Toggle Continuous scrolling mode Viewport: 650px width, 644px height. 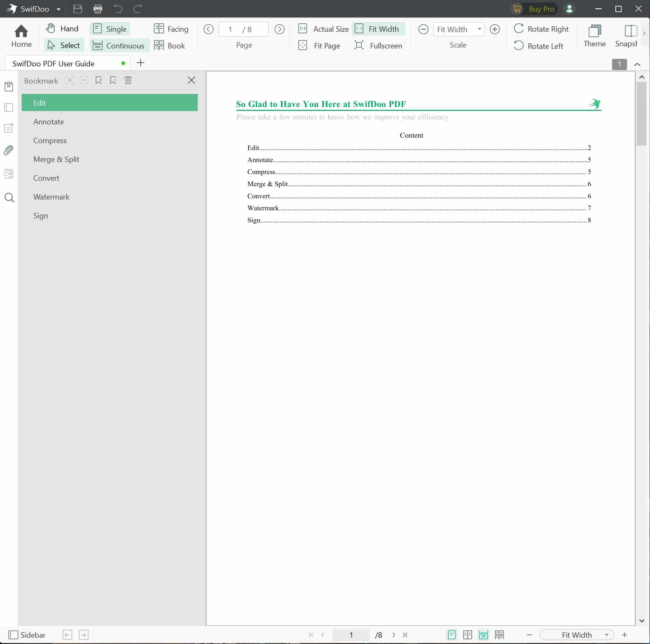point(119,45)
